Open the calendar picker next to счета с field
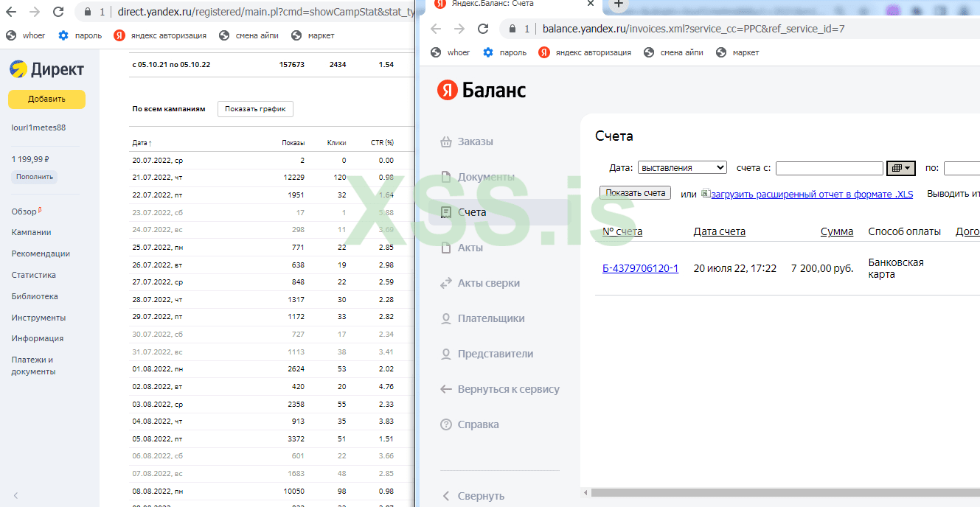 click(x=900, y=168)
